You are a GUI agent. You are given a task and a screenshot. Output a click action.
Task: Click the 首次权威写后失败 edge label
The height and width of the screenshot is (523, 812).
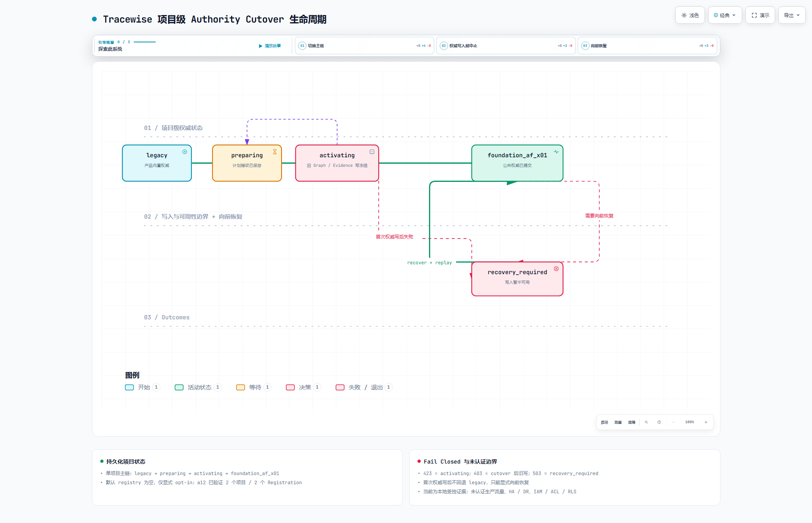[x=395, y=237]
